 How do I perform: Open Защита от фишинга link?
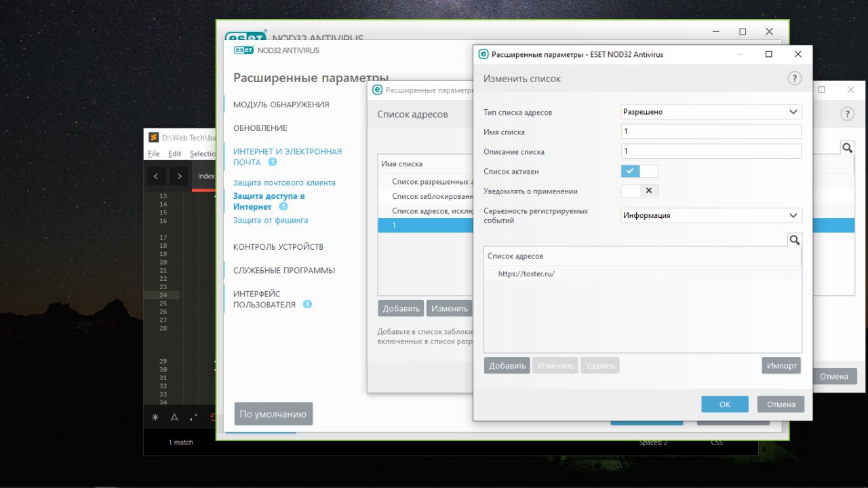pyautogui.click(x=271, y=221)
